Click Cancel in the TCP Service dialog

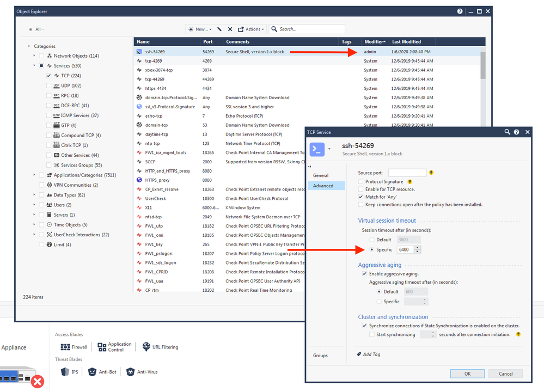(x=505, y=373)
